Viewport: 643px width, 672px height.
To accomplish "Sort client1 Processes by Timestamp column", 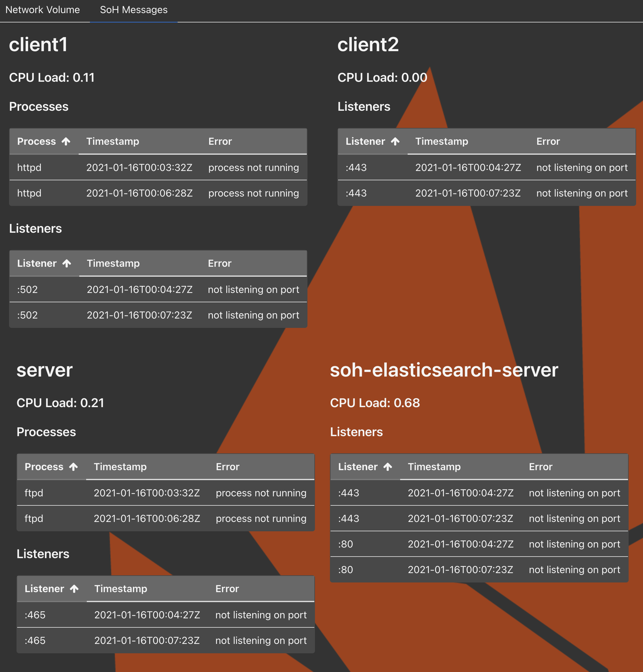I will coord(113,141).
